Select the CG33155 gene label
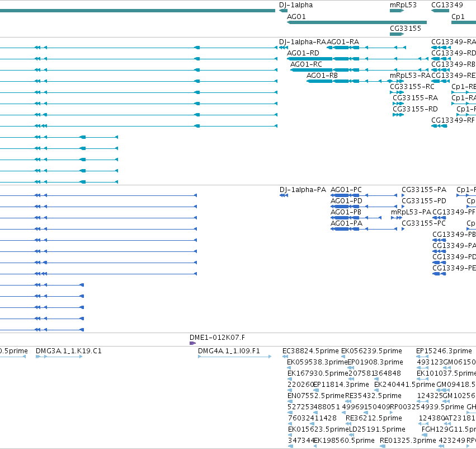The height and width of the screenshot is (449, 476). (406, 29)
